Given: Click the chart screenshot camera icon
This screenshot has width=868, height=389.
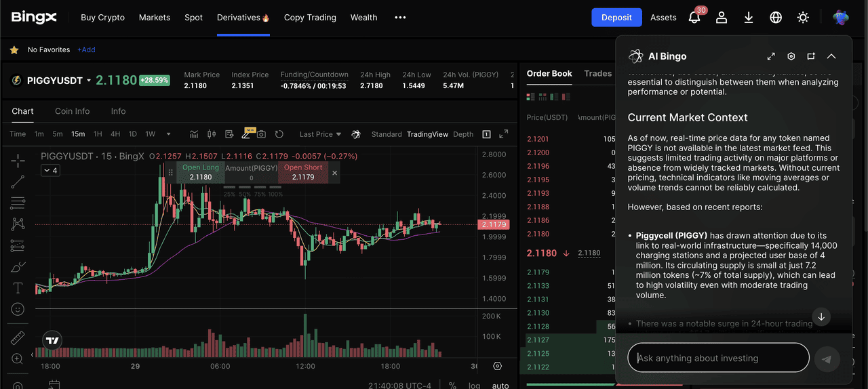Looking at the screenshot, I should (x=261, y=134).
